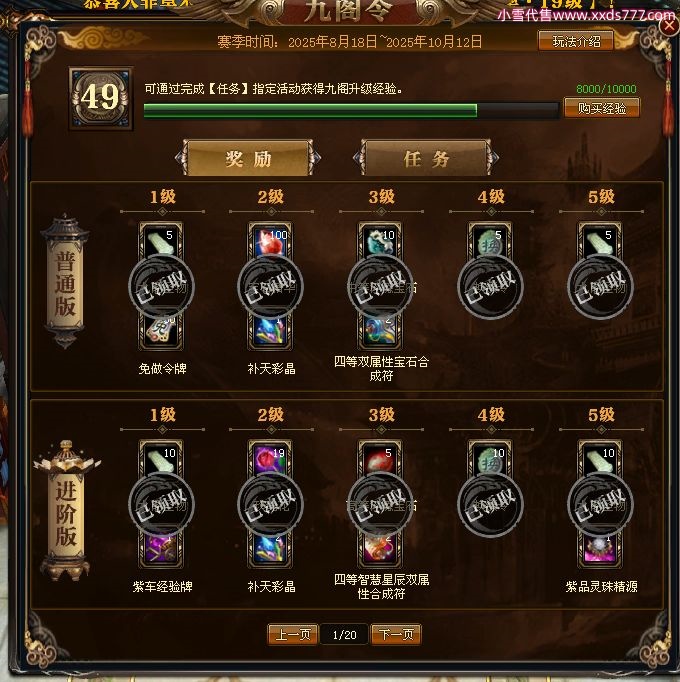This screenshot has width=680, height=682.
Task: Click the 普通版 level 4 reward icon
Action: click(x=490, y=241)
